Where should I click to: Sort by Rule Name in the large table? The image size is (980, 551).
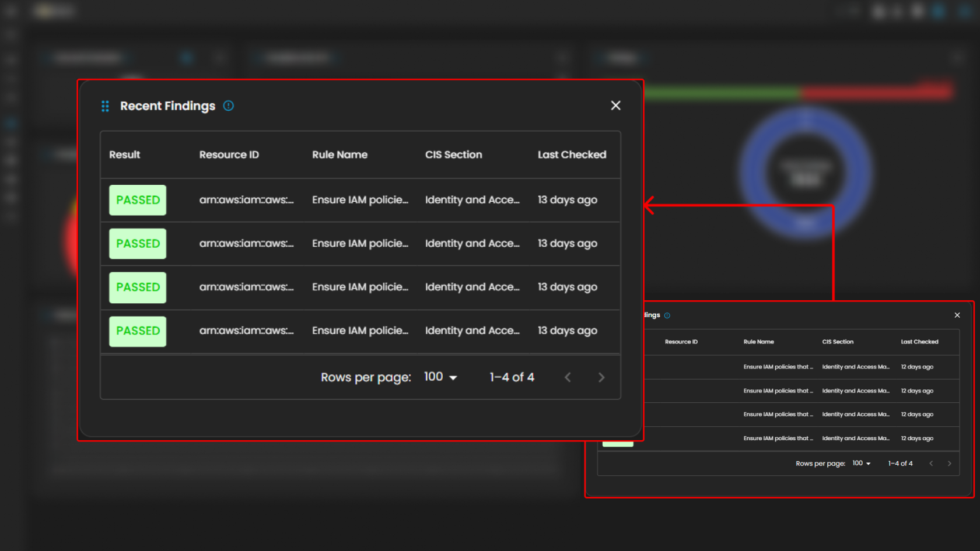(339, 155)
